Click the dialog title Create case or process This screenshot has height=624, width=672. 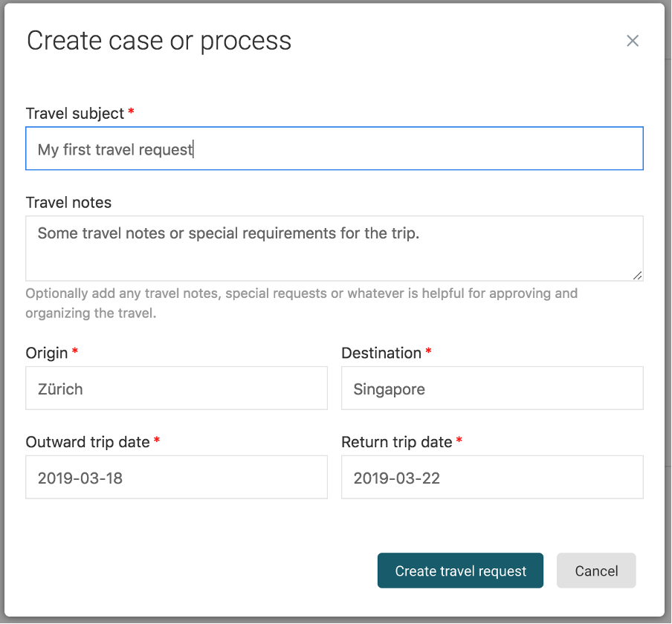coord(159,41)
